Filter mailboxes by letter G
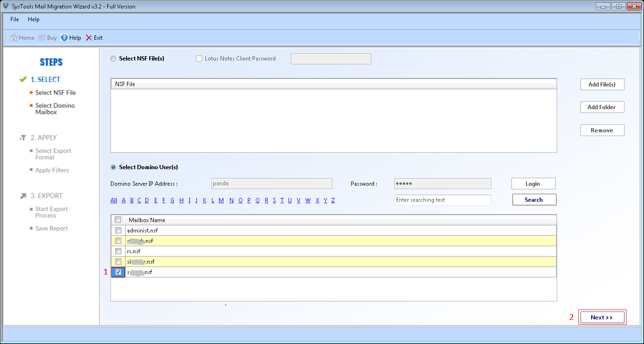 point(172,200)
